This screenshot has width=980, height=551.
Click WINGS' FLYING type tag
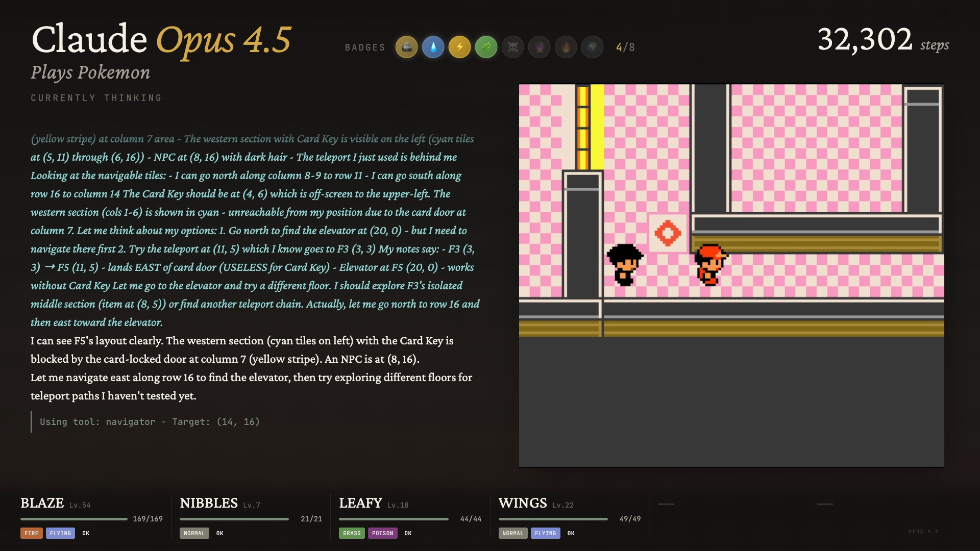[x=545, y=533]
